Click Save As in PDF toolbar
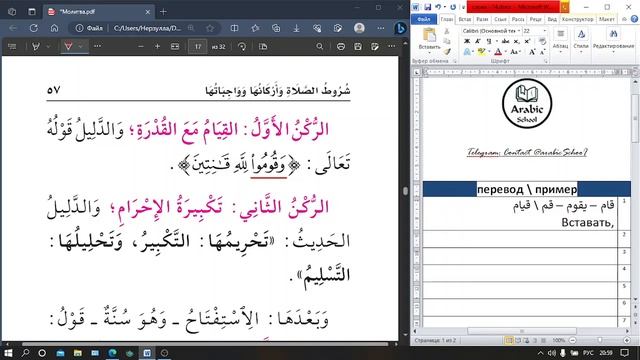 click(375, 47)
